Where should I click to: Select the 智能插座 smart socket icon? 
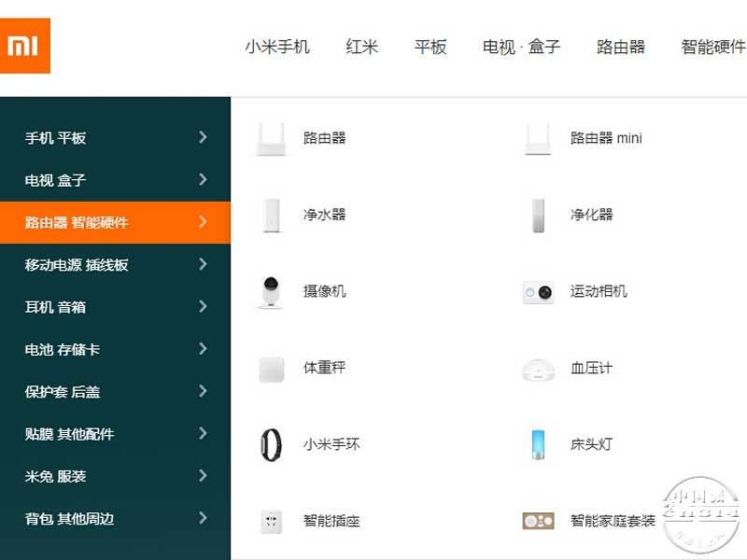click(x=271, y=522)
